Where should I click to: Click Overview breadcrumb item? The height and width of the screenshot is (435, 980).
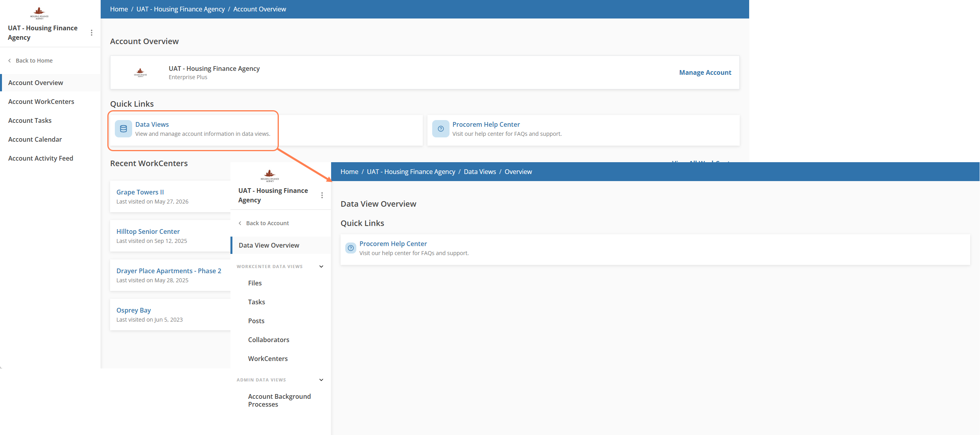coord(518,172)
